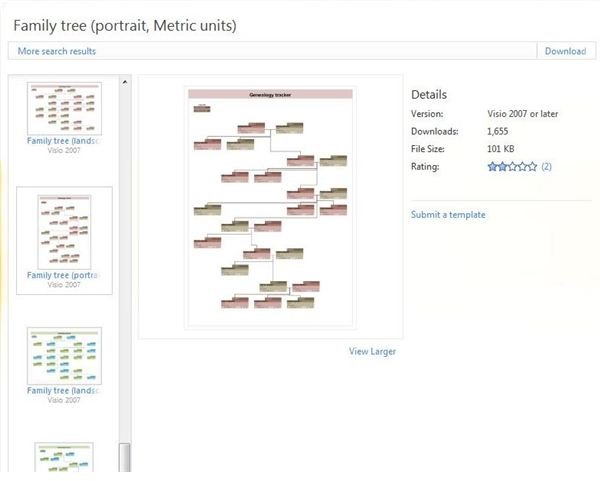Open the Submit a template link
The height and width of the screenshot is (481, 600).
tap(448, 215)
